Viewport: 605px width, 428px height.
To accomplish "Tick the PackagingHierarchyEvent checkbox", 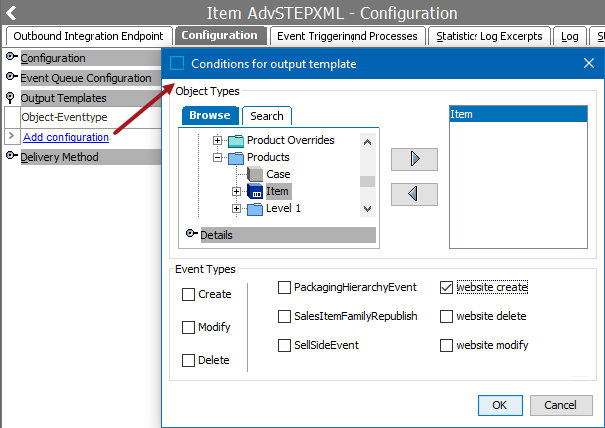I will click(284, 287).
